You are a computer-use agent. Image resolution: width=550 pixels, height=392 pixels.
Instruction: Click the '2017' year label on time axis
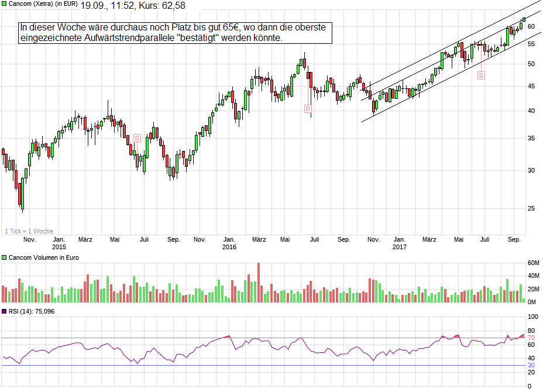399,247
